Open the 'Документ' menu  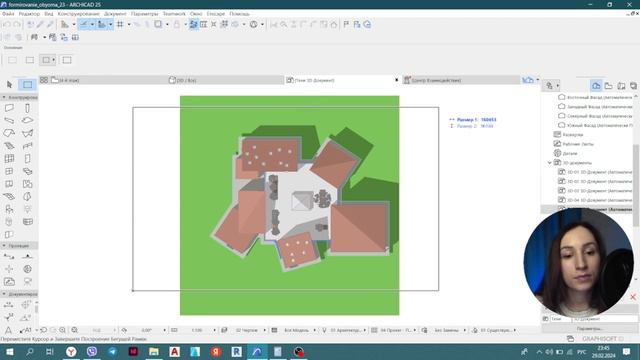point(115,14)
